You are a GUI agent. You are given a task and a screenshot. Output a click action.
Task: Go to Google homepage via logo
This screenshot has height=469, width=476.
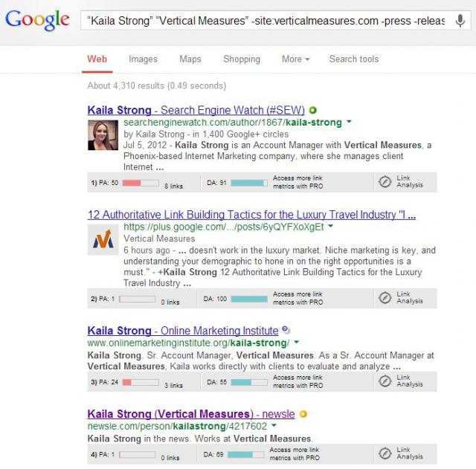(37, 20)
